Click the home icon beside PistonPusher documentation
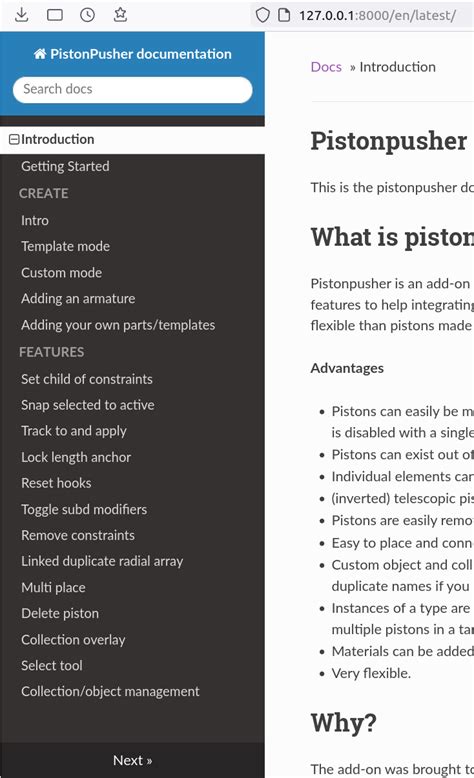The image size is (474, 778). coord(40,54)
